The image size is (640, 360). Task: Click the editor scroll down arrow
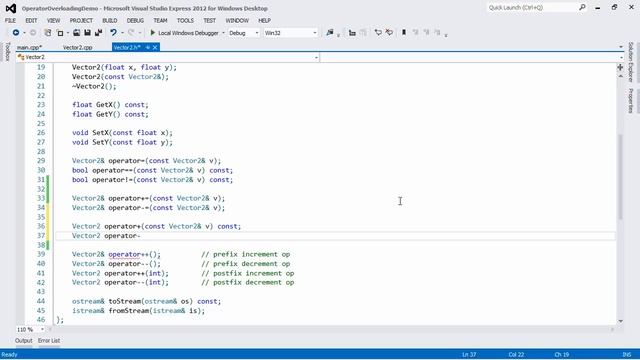(x=620, y=321)
